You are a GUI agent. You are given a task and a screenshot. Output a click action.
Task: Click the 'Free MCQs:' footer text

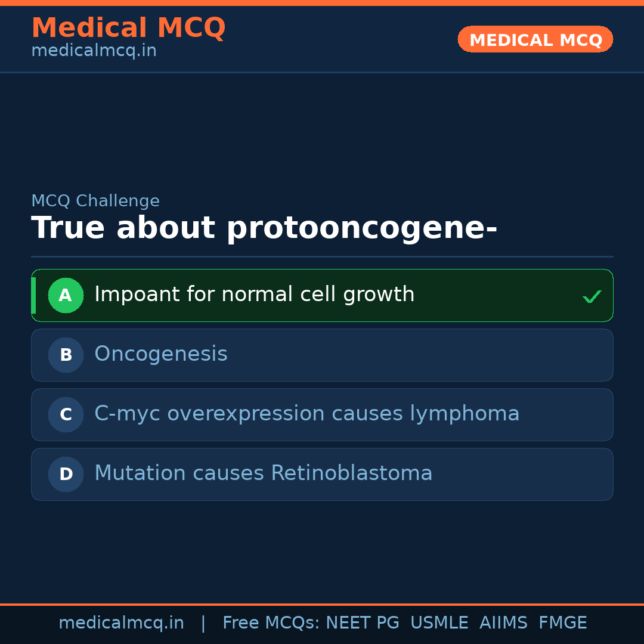click(271, 623)
